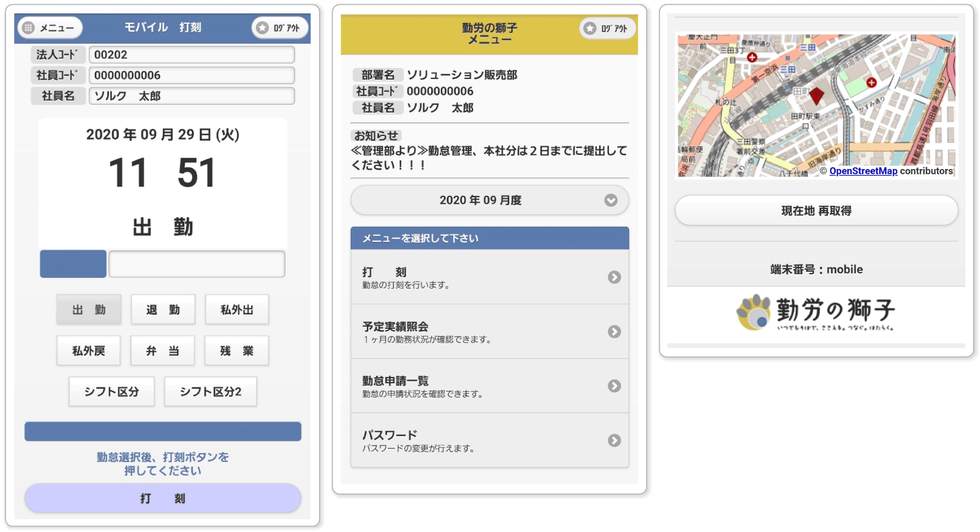Viewport: 980px width, 532px height.
Task: Open the 勤怠申請一覧 menu item
Action: pos(489,386)
